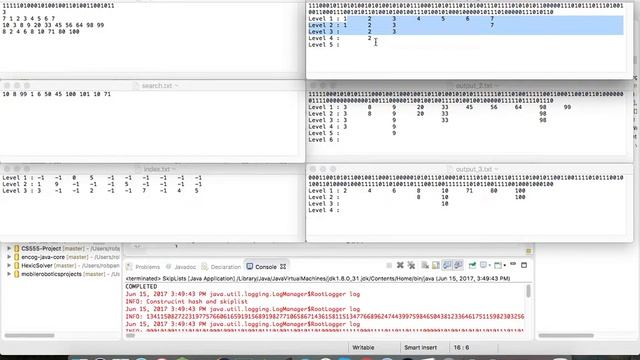The height and width of the screenshot is (360, 640).
Task: Select the HexicSolver project
Action: [37, 266]
